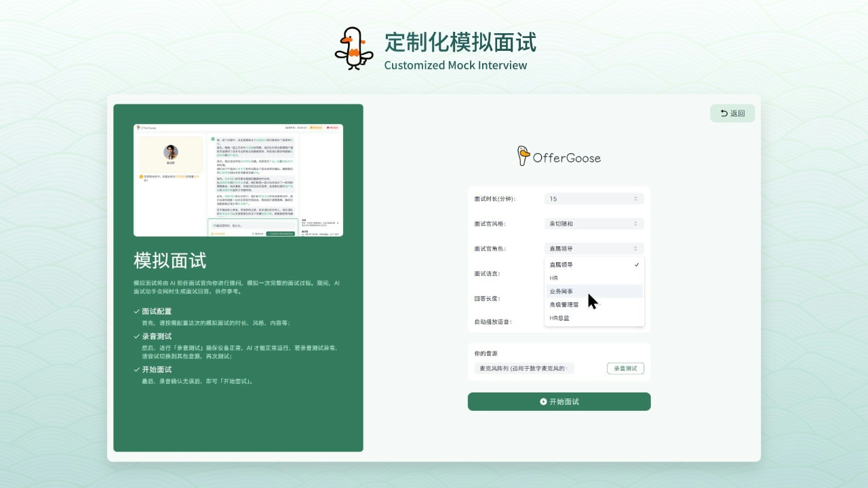This screenshot has width=868, height=488.
Task: Click the duck mascot icon at page top
Action: [x=353, y=47]
